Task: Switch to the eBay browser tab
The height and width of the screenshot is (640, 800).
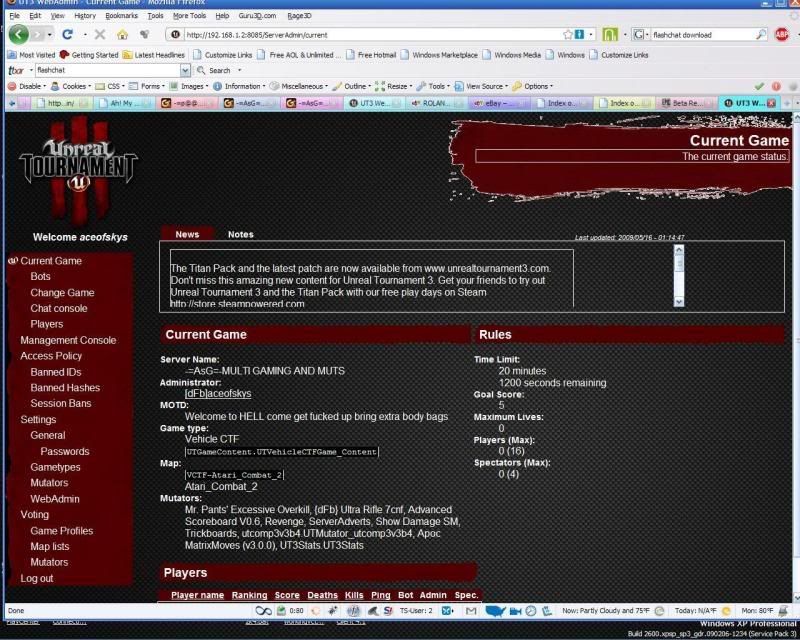Action: 497,103
